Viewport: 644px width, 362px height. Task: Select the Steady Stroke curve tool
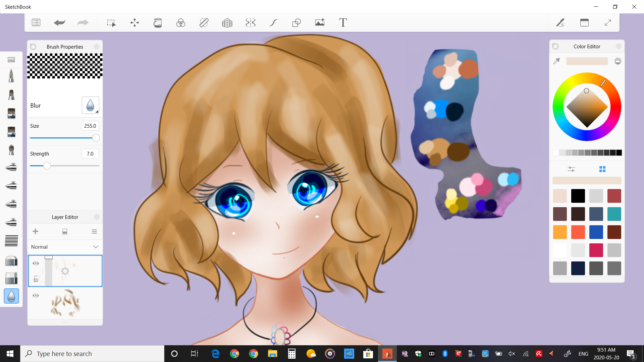(x=273, y=22)
